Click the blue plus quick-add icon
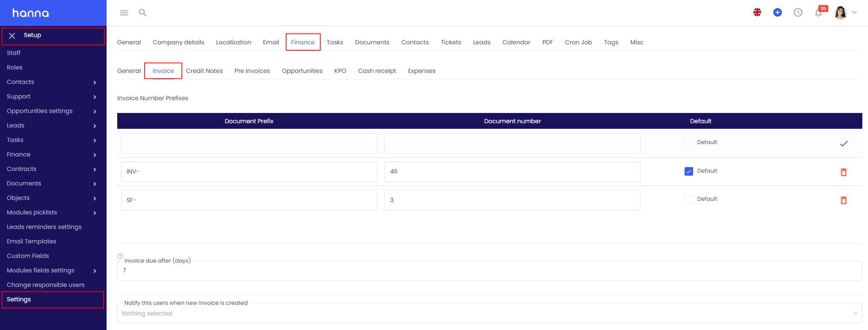Screen dimensions: 868x330 tap(778, 12)
